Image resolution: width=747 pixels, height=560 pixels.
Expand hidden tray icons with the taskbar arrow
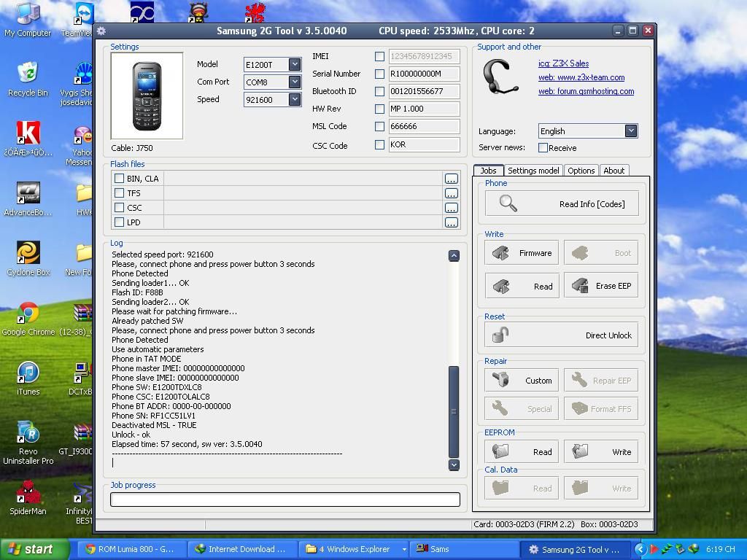(x=640, y=549)
